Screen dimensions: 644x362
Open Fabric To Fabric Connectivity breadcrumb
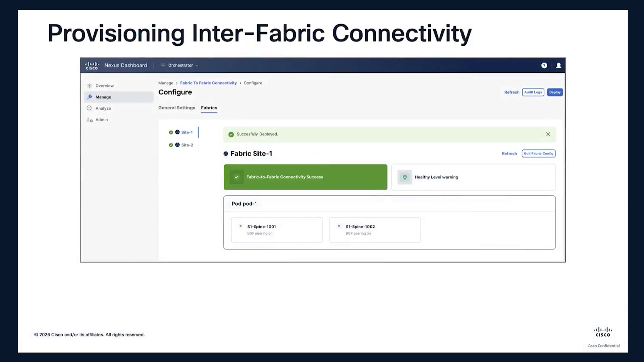208,83
